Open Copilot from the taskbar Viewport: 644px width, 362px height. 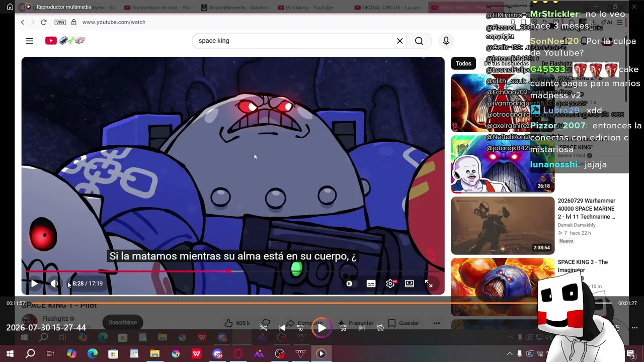(71, 354)
